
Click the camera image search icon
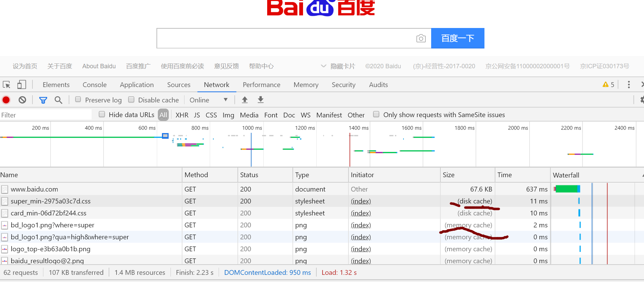coord(421,38)
